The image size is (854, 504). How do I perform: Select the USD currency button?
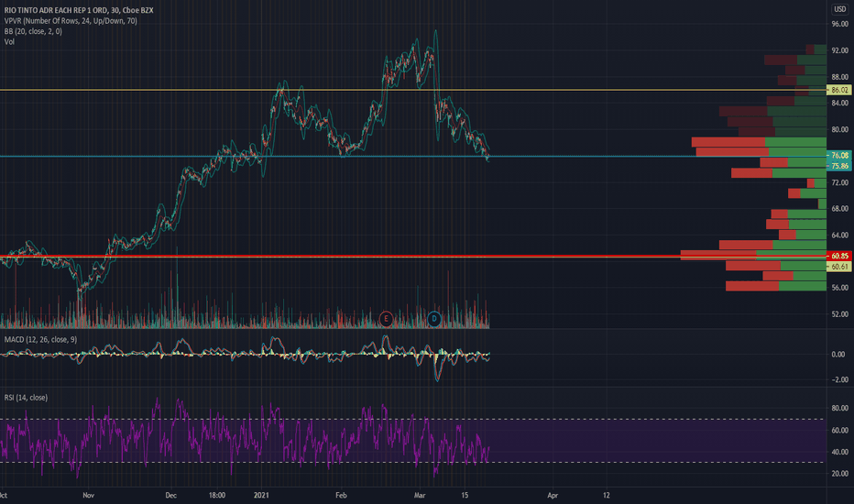(840, 9)
